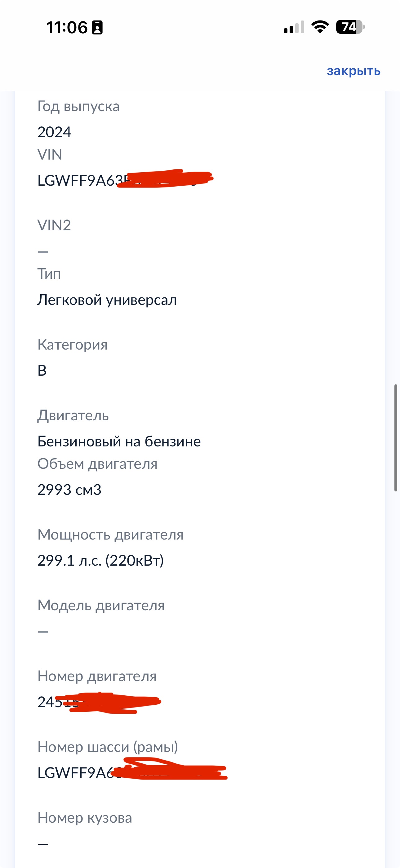Tap the year value 2024
400x868 pixels.
point(54,132)
